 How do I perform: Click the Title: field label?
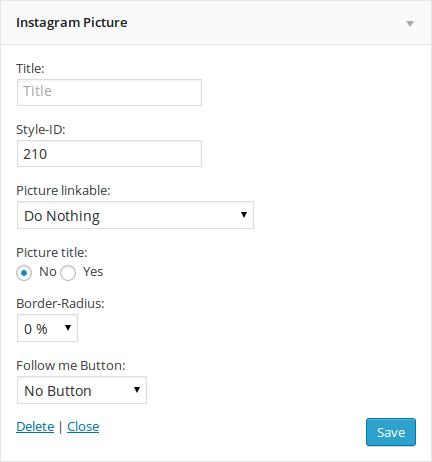pos(30,69)
